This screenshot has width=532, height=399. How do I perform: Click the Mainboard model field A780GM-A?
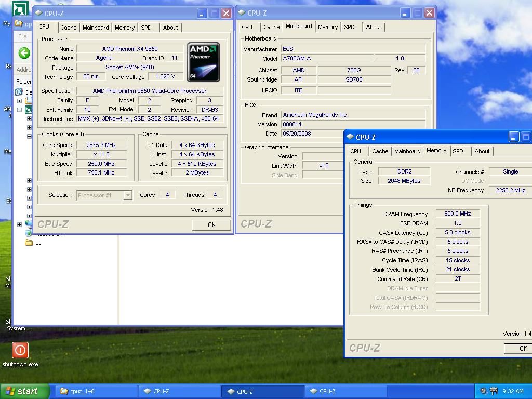(x=327, y=58)
